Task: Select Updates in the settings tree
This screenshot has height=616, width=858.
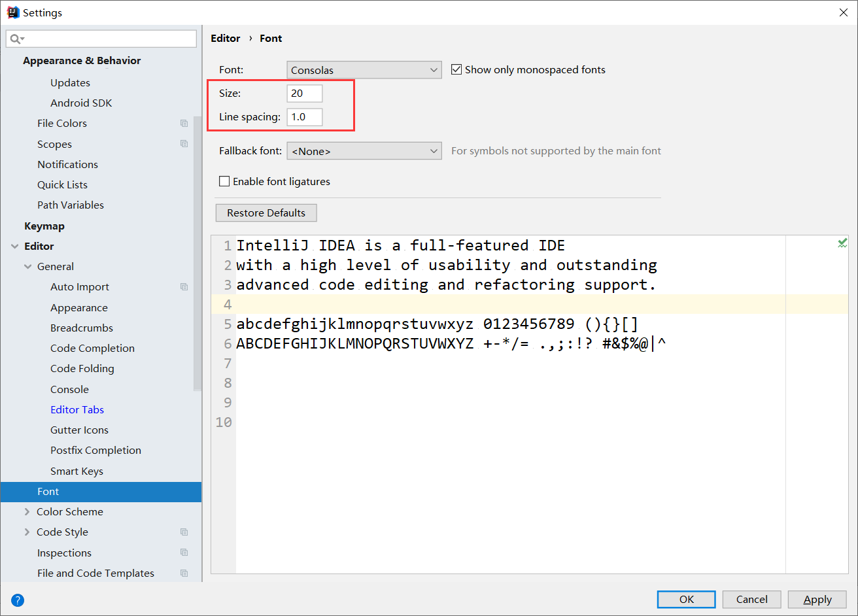Action: tap(70, 82)
